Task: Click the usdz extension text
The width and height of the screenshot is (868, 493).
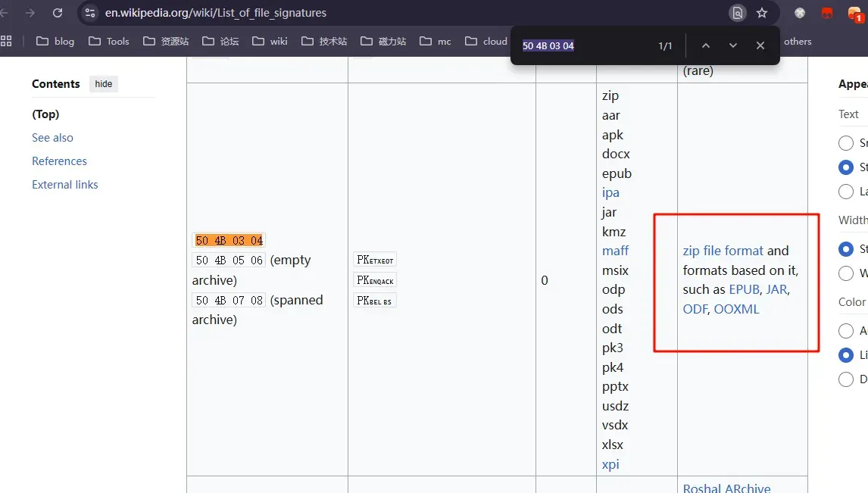Action: (x=615, y=406)
